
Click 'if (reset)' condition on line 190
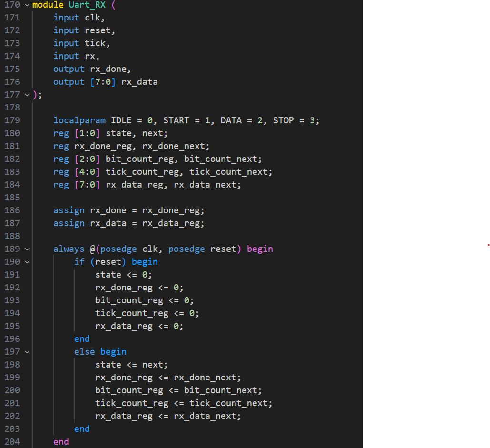[100, 262]
